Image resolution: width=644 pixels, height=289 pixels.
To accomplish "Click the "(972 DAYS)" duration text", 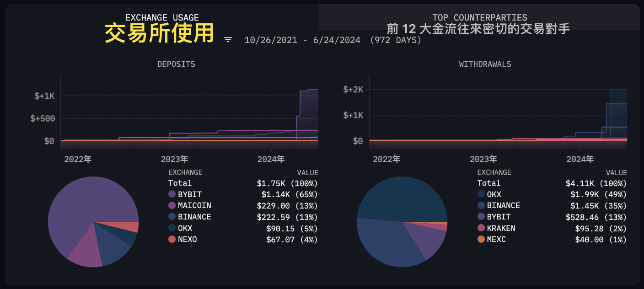I will coord(396,40).
